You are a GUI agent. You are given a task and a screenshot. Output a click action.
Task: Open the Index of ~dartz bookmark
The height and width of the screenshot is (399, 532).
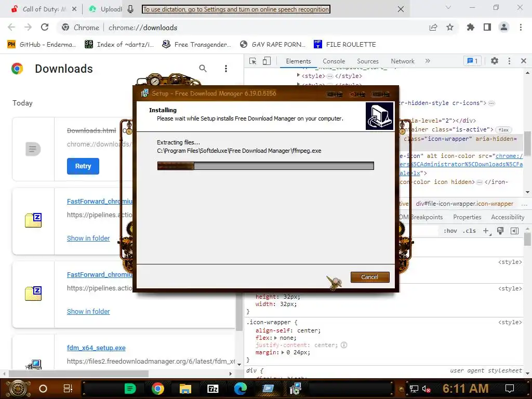tap(119, 45)
